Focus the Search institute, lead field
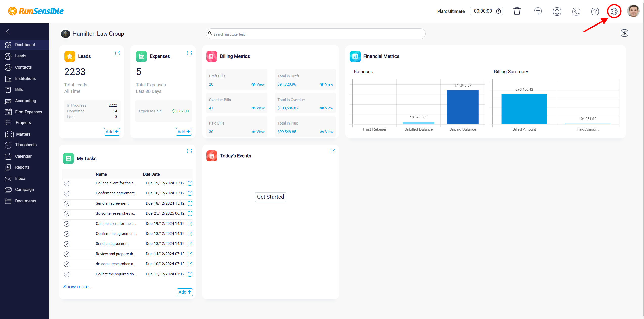Image resolution: width=644 pixels, height=319 pixels. click(x=316, y=34)
